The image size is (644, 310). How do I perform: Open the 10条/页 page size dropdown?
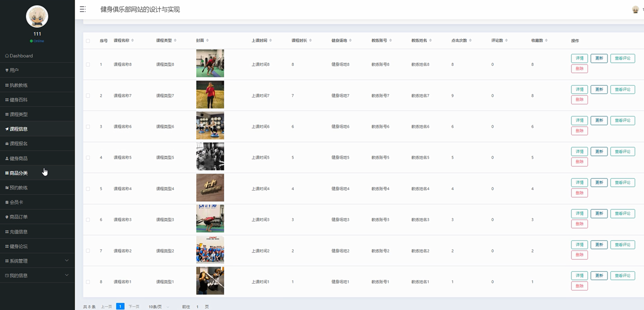159,307
